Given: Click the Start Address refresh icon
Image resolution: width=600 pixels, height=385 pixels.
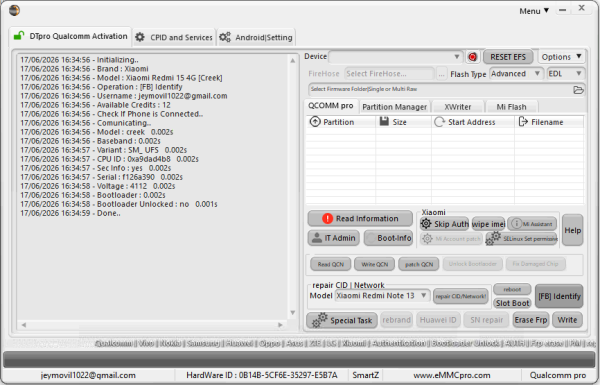Looking at the screenshot, I should point(439,122).
